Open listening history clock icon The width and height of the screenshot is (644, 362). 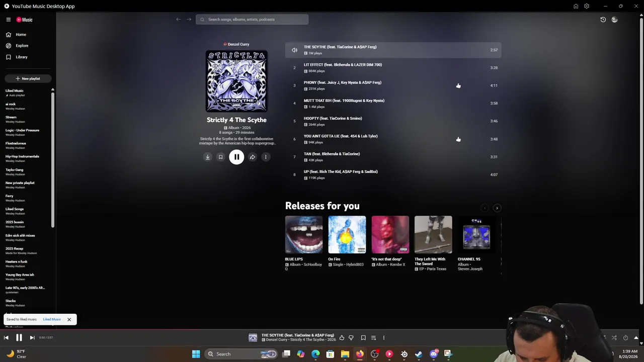point(603,20)
